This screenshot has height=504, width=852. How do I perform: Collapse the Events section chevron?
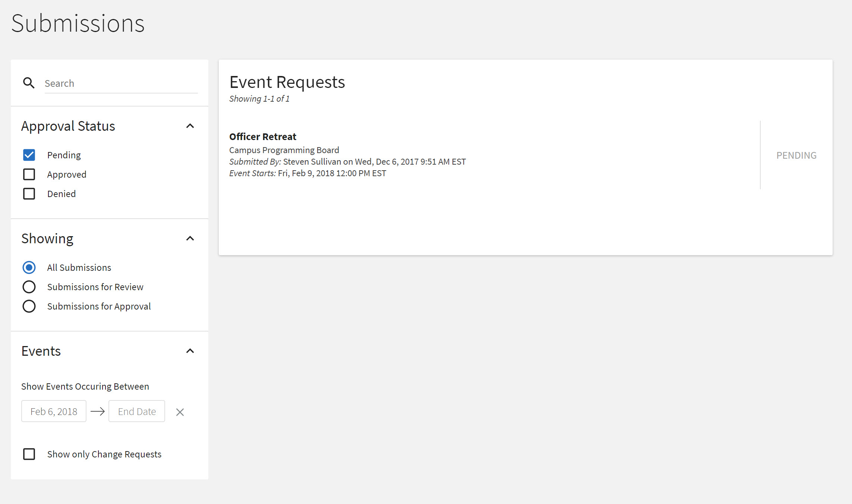[190, 351]
